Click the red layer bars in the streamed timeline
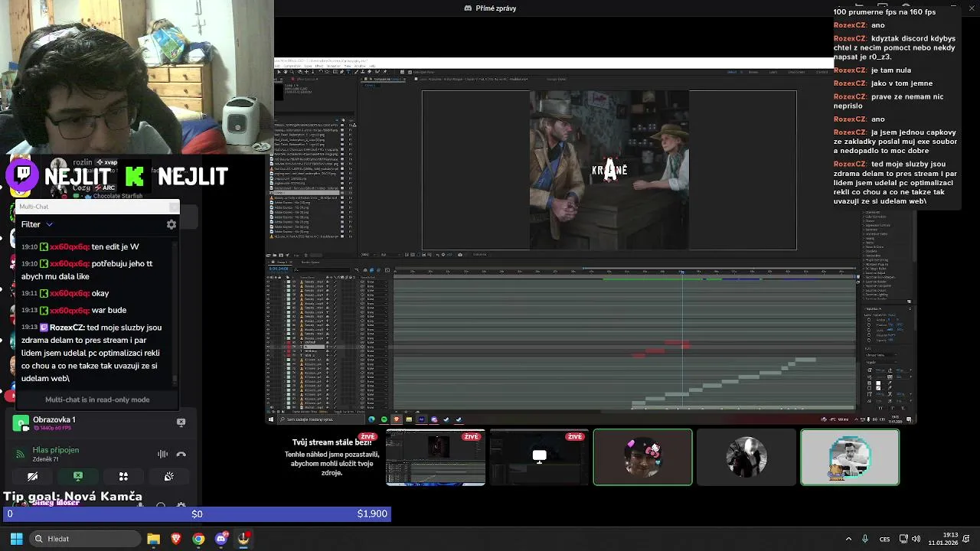Image resolution: width=980 pixels, height=551 pixels. coord(660,349)
